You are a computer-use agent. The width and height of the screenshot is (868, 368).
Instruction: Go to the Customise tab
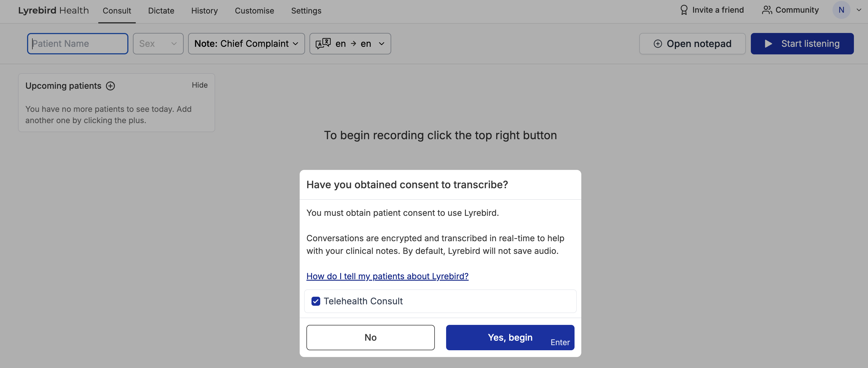254,11
